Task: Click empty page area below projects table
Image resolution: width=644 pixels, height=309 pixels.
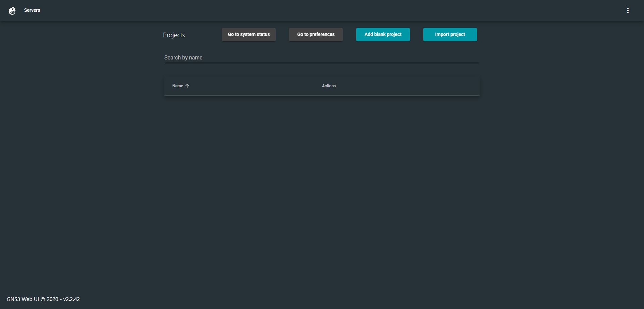Action: [x=321, y=185]
